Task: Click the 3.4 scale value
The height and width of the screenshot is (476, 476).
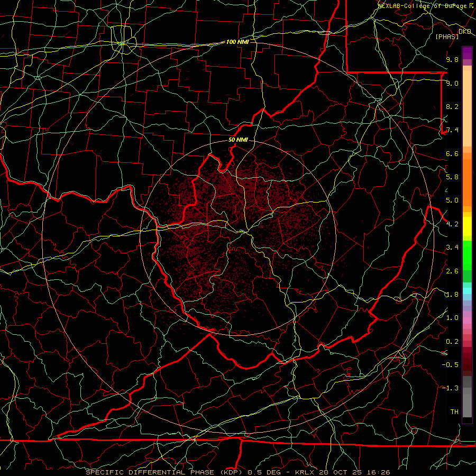Action: click(x=452, y=248)
